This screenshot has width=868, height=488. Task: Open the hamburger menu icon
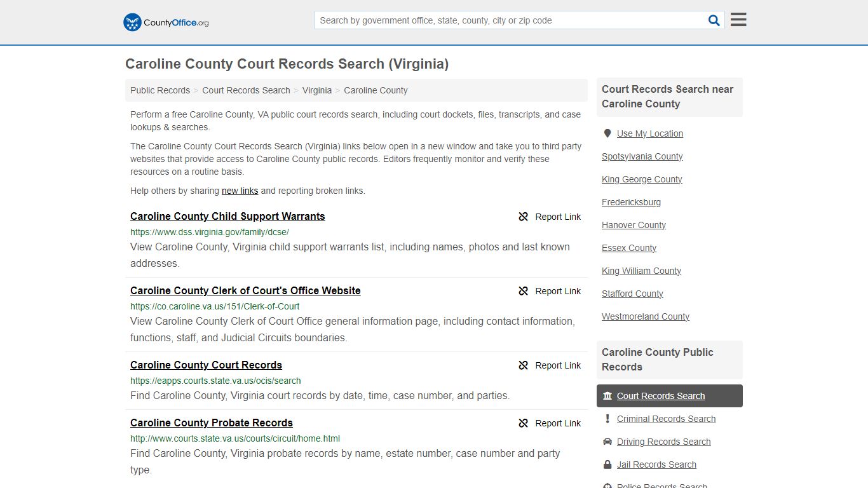point(738,20)
